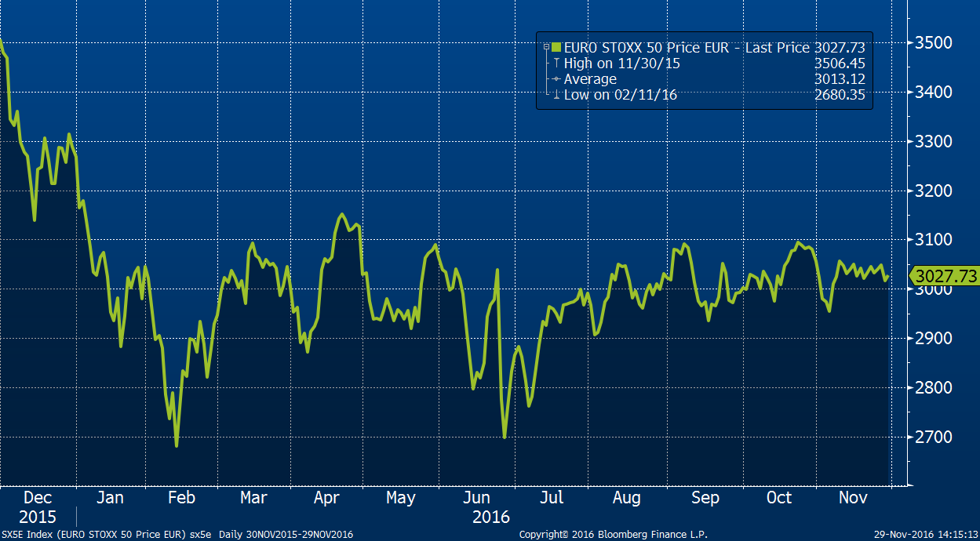Click the 3500 y-axis label
The height and width of the screenshot is (541, 980).
click(x=934, y=42)
